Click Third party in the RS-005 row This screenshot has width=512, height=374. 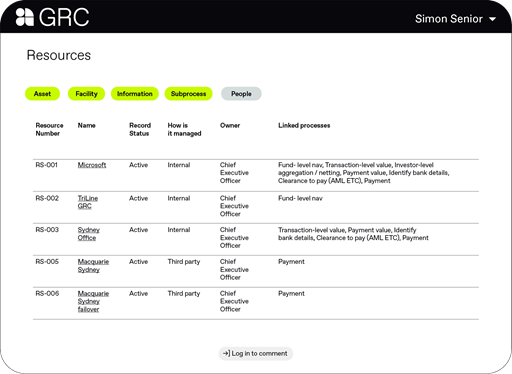pos(184,262)
